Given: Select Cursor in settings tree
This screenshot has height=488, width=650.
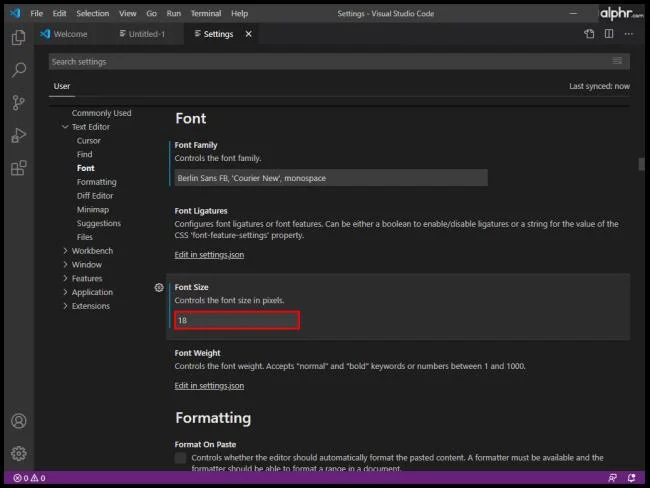Looking at the screenshot, I should click(x=88, y=141).
